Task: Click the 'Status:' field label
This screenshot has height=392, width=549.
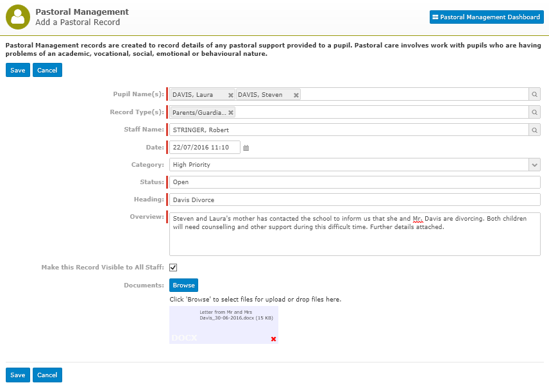Action: coord(152,182)
